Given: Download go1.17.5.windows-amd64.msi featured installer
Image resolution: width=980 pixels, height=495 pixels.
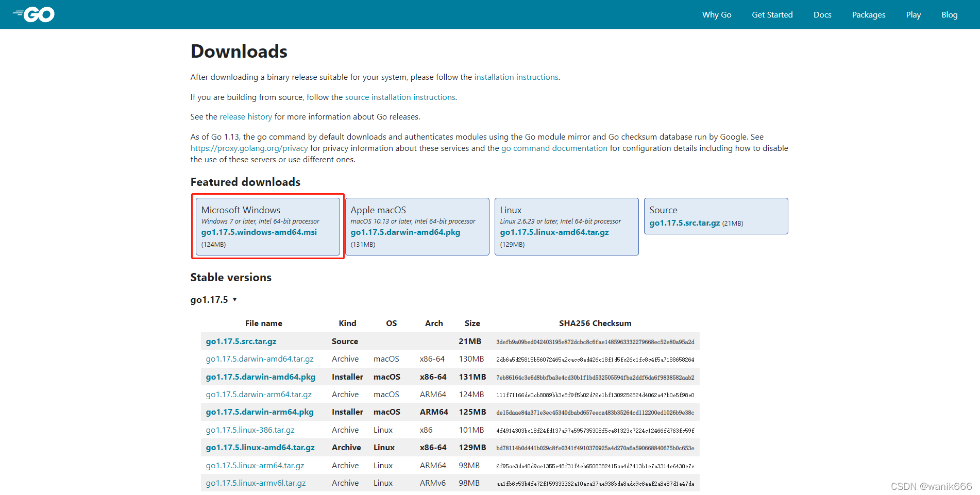Looking at the screenshot, I should [259, 232].
